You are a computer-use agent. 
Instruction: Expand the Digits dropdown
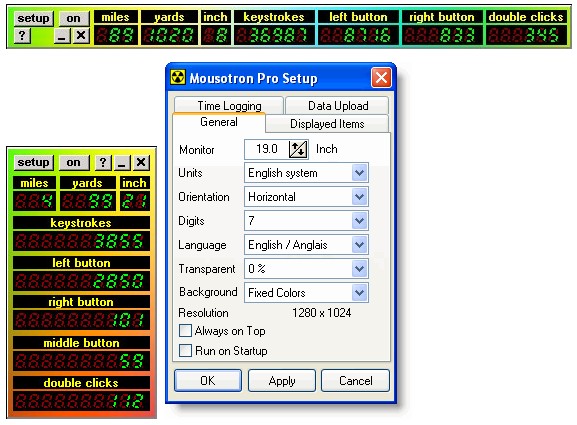click(x=359, y=221)
